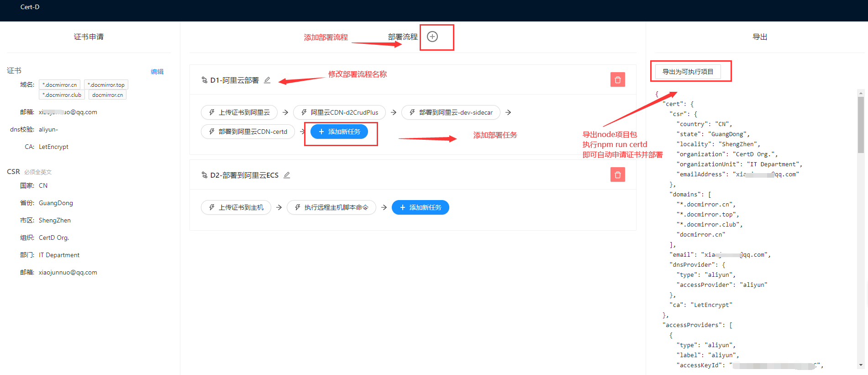868x375 pixels.
Task: Click the Cert-D title in header
Action: [30, 7]
